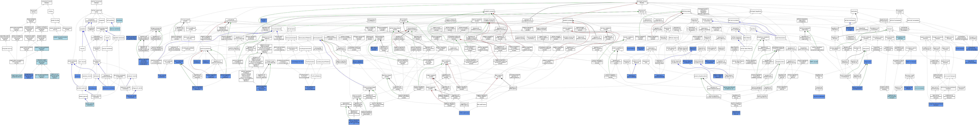Viewport: 980px width, 125px height.
Task: Click the 'protein binding' node
Action: coord(55,21)
